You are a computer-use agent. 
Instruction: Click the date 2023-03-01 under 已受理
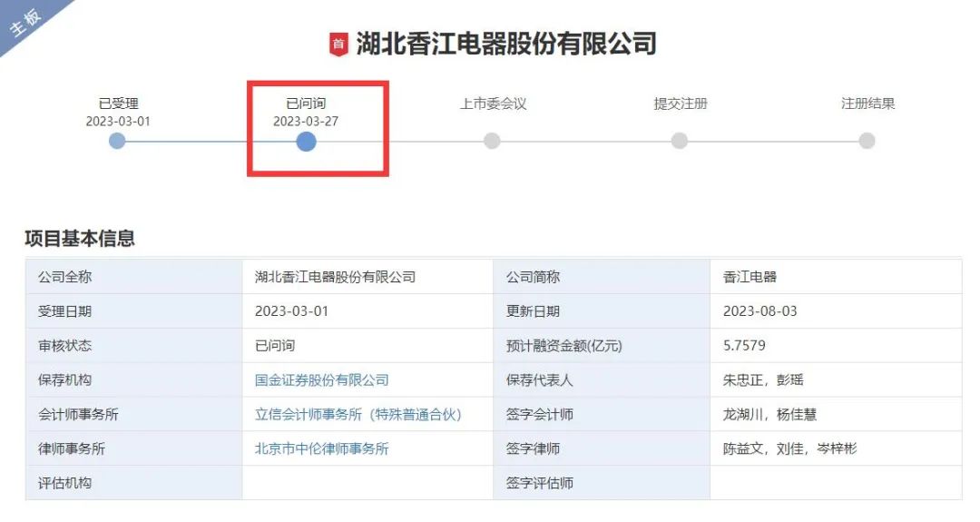pos(118,122)
